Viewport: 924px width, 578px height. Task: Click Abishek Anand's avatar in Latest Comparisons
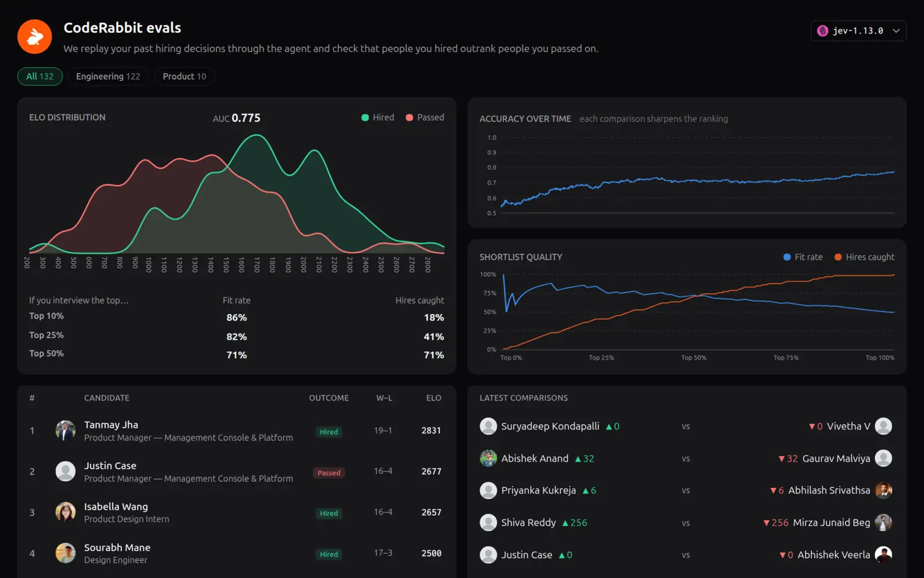point(489,458)
